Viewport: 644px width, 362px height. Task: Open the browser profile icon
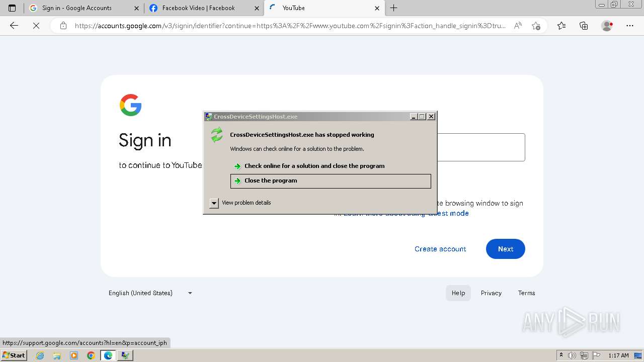(x=607, y=26)
